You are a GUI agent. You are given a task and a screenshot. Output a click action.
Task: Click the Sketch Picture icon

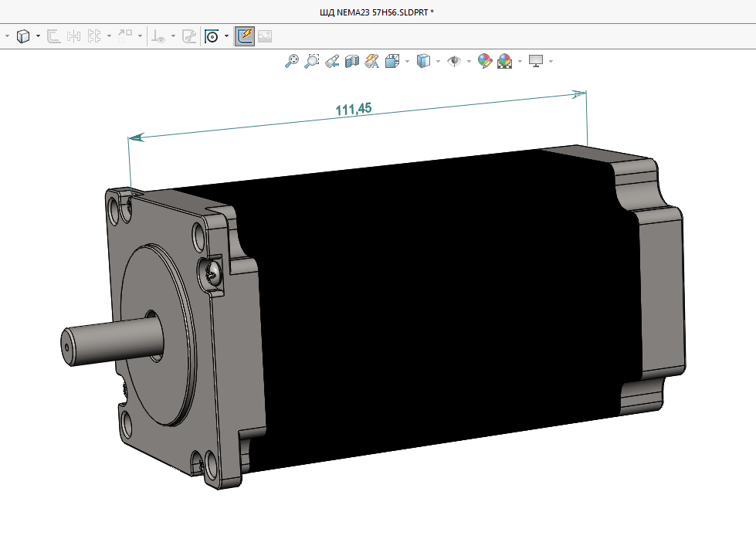(265, 36)
